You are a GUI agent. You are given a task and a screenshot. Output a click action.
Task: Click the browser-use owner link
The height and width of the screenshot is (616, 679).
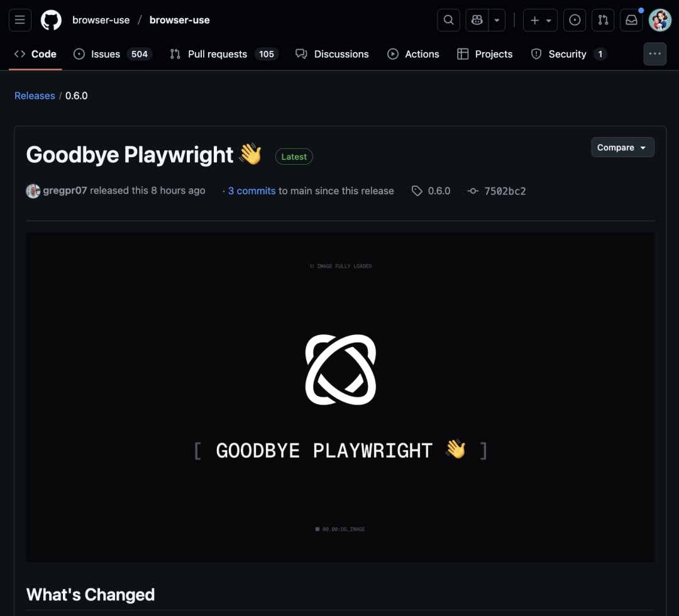[101, 20]
